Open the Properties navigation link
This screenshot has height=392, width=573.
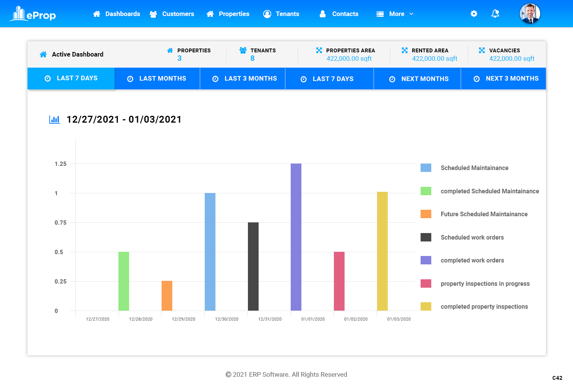(x=228, y=14)
